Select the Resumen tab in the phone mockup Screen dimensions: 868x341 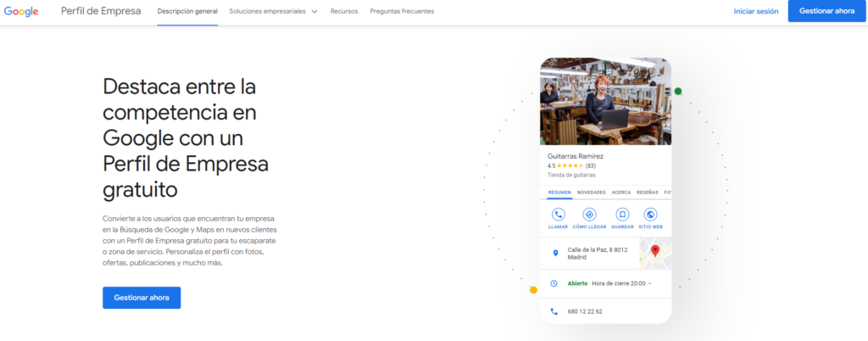(x=559, y=193)
